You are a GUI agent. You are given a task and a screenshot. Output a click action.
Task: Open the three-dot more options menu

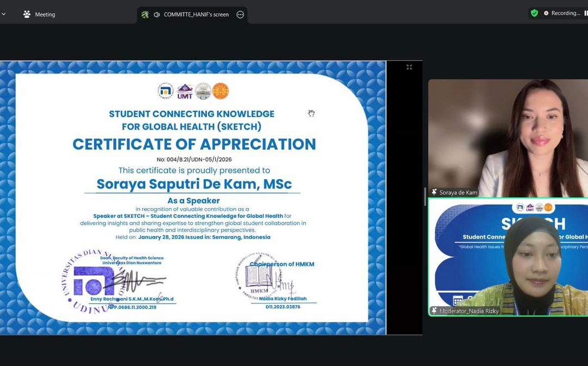(x=240, y=15)
